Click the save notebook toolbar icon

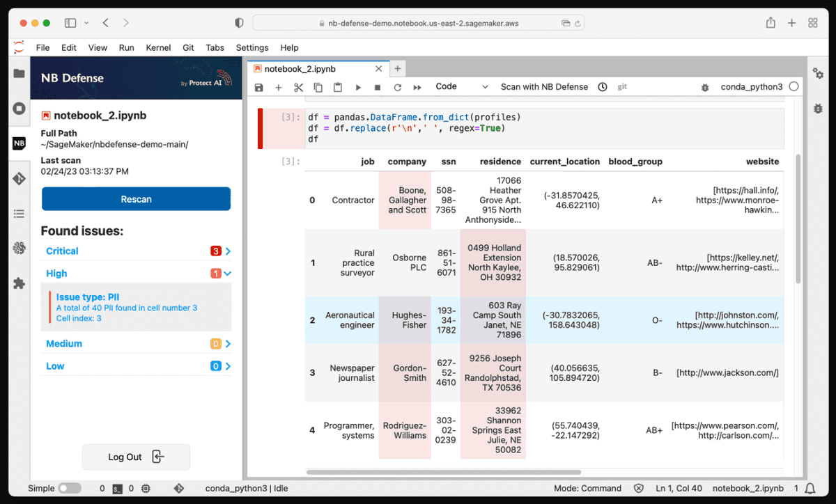click(259, 88)
